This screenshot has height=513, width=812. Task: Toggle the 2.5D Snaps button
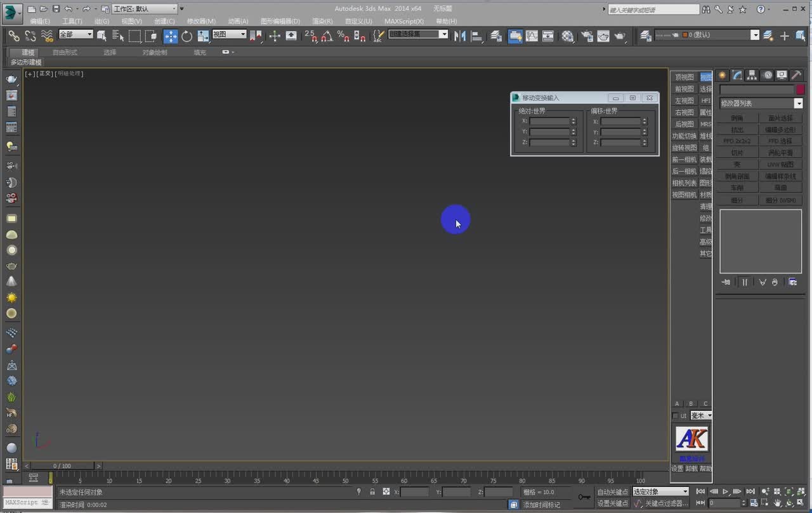click(x=311, y=36)
